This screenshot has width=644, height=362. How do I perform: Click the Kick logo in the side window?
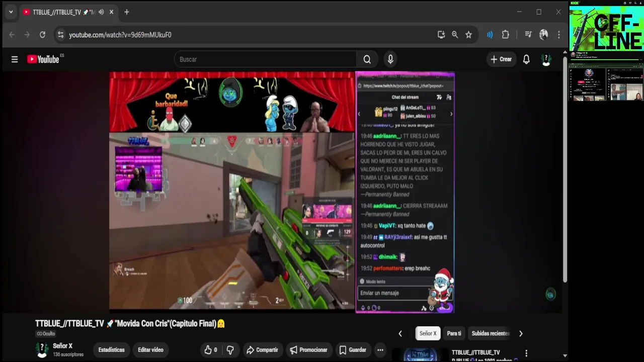(575, 3)
